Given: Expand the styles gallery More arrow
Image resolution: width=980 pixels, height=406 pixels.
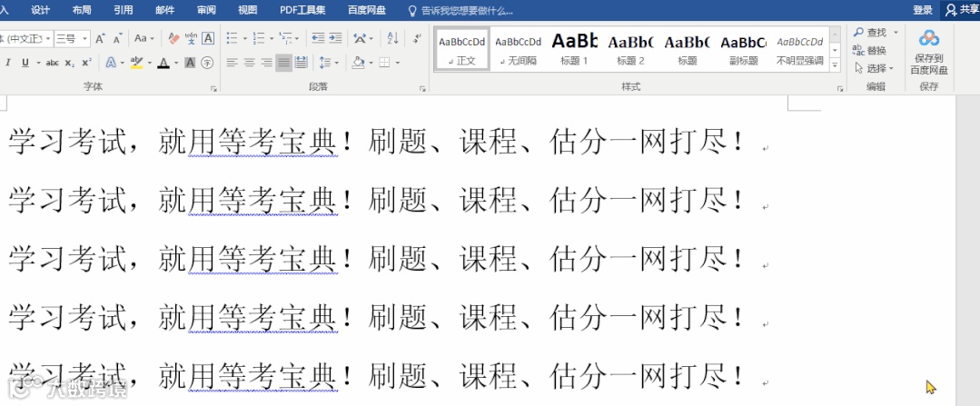Looking at the screenshot, I should point(835,64).
